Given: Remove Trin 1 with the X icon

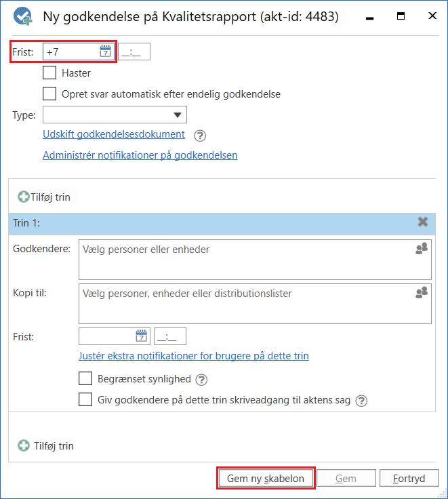Looking at the screenshot, I should [423, 222].
